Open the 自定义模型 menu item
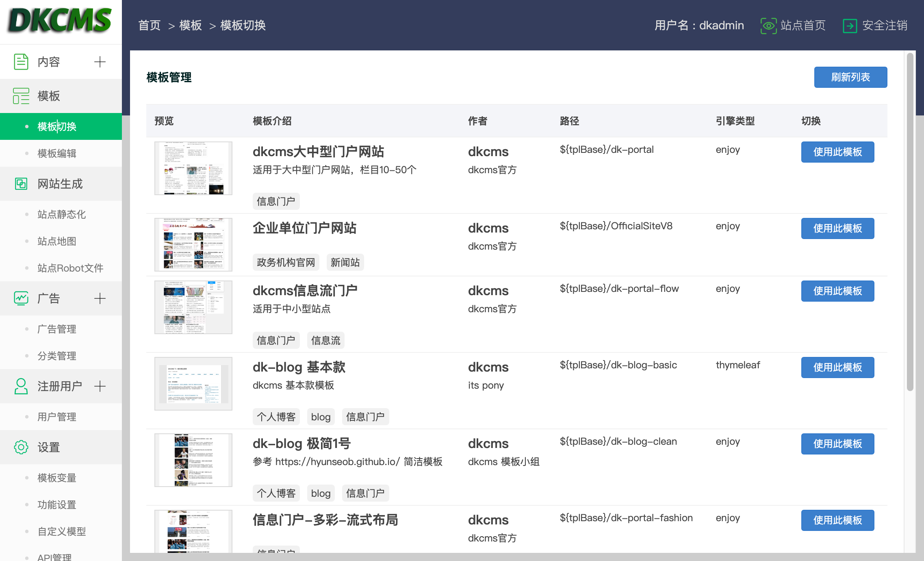The width and height of the screenshot is (924, 561). tap(61, 531)
